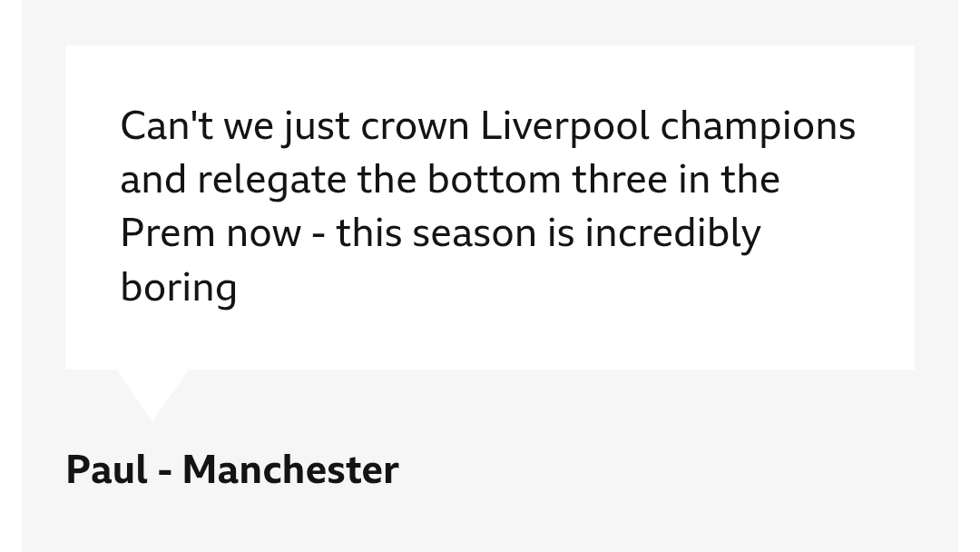Click the word and starting the second line
980x552 pixels.
click(x=153, y=180)
